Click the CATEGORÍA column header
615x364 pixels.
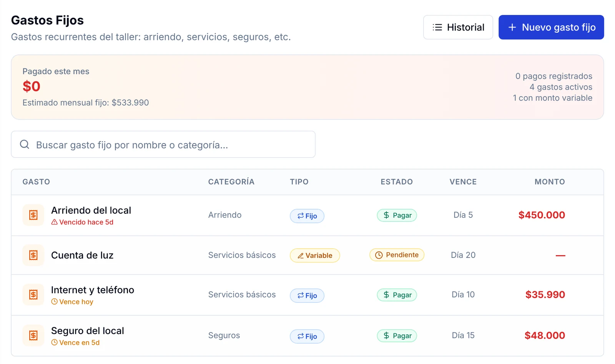(x=231, y=182)
